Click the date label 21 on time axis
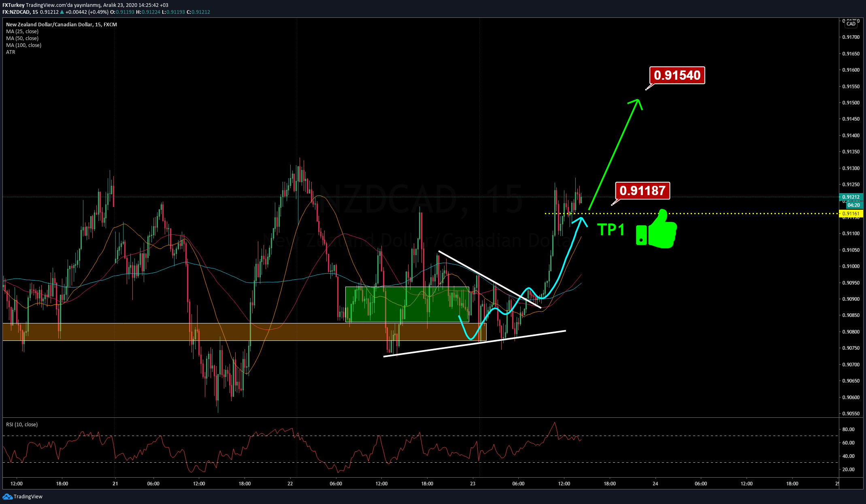This screenshot has width=866, height=504. pyautogui.click(x=115, y=484)
